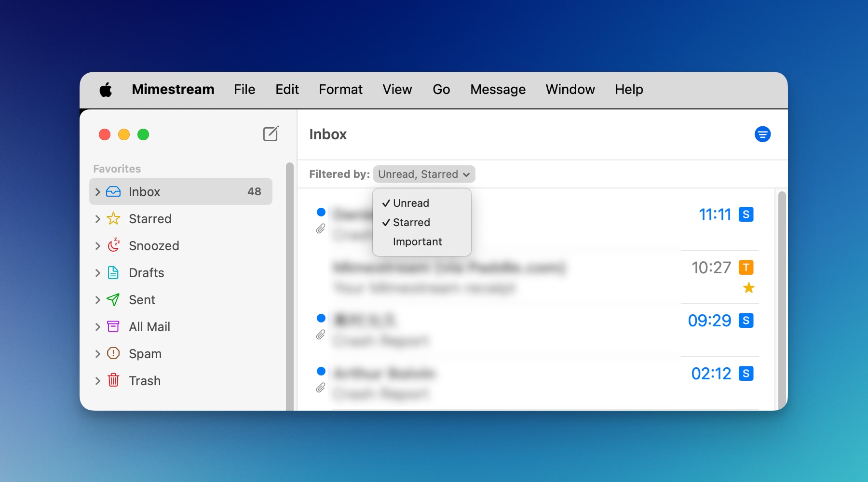The height and width of the screenshot is (482, 868).
Task: Click the S account badge on 11:11 message
Action: (x=746, y=214)
